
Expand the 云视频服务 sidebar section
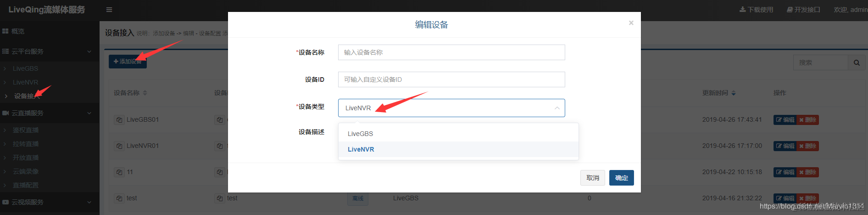point(50,202)
